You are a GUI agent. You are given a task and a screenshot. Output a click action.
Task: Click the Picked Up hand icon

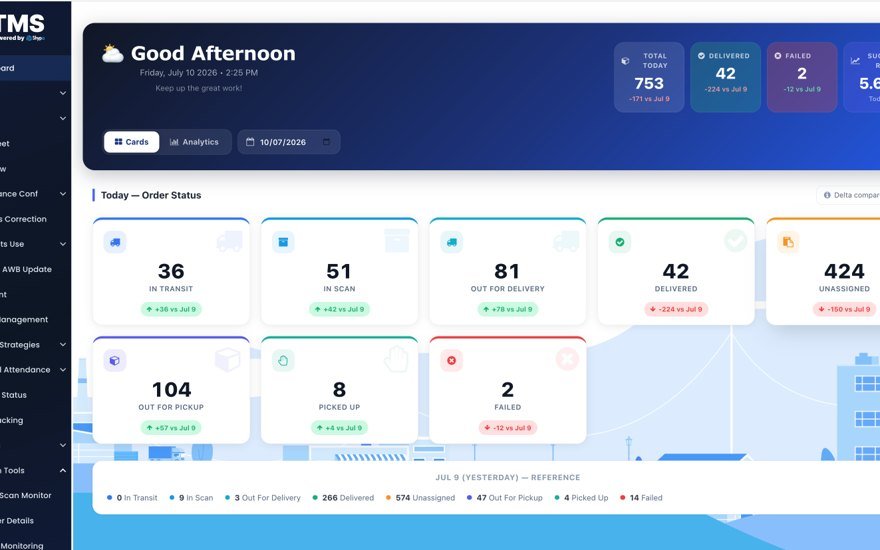pos(283,361)
